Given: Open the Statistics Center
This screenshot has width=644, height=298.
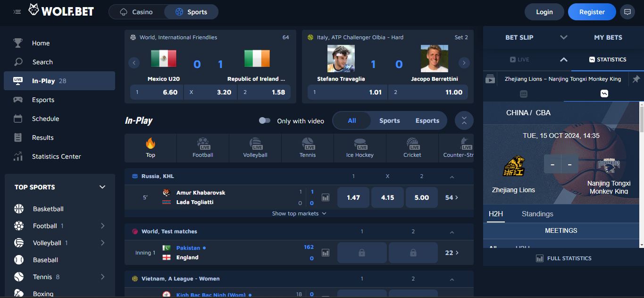Looking at the screenshot, I should (x=59, y=156).
